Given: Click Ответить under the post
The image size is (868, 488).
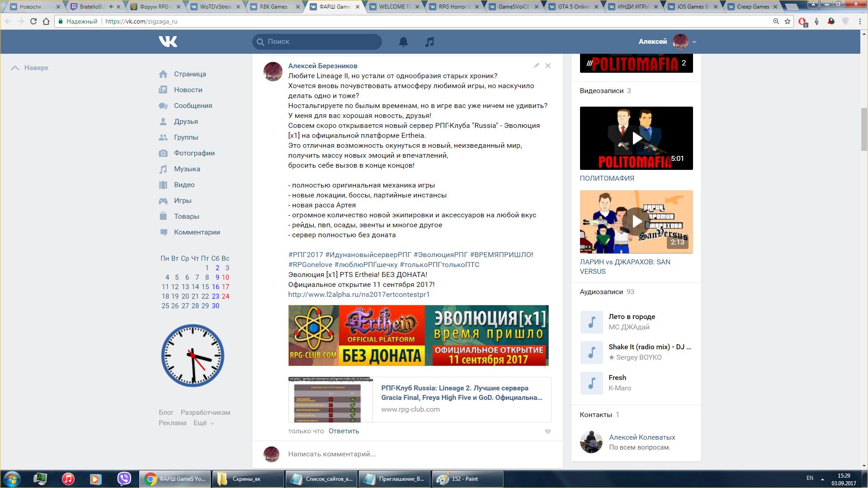Looking at the screenshot, I should click(x=344, y=431).
